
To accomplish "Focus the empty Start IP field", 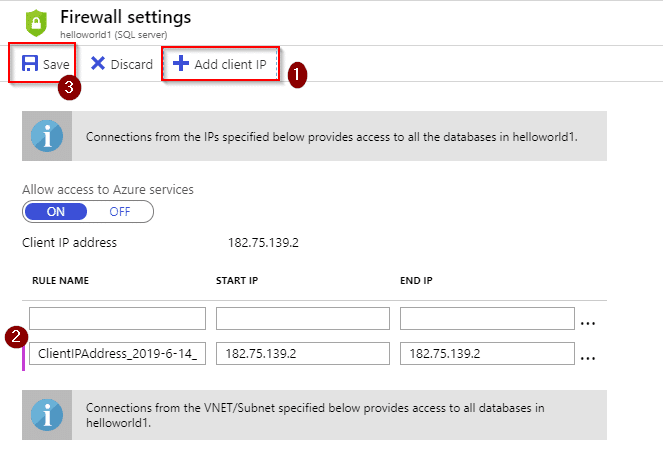I will pos(303,318).
